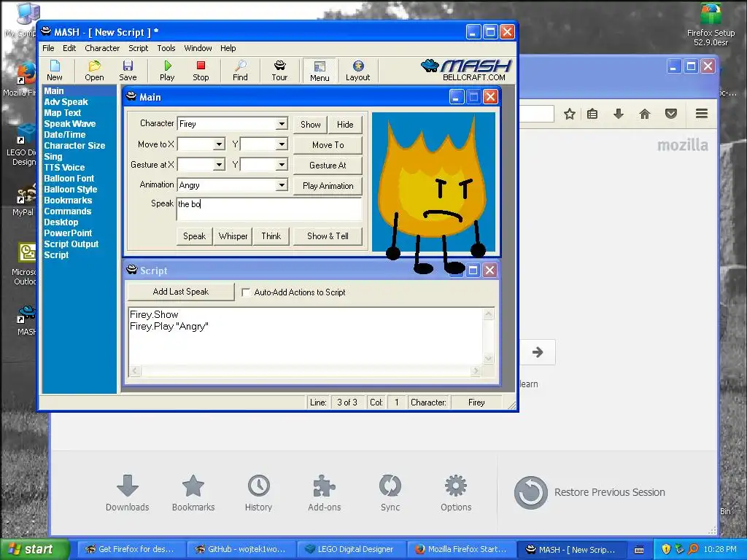This screenshot has height=560, width=747.
Task: Click the Move To button
Action: pos(328,145)
